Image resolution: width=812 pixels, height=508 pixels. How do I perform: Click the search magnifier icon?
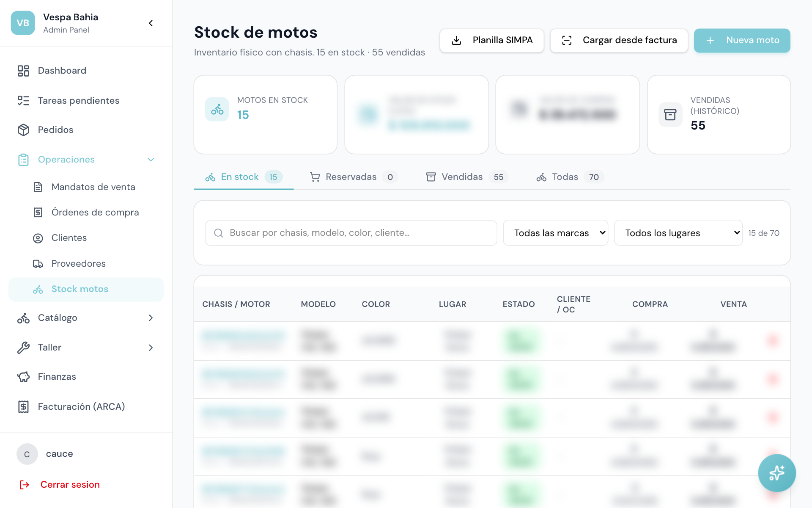(x=219, y=233)
